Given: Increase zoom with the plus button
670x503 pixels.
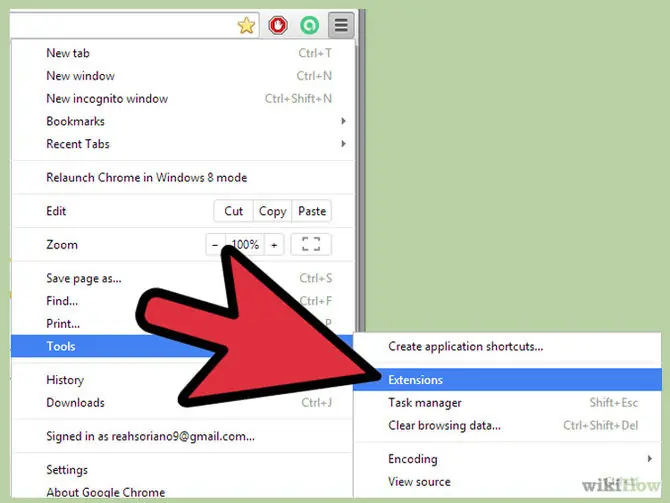Looking at the screenshot, I should pyautogui.click(x=274, y=245).
